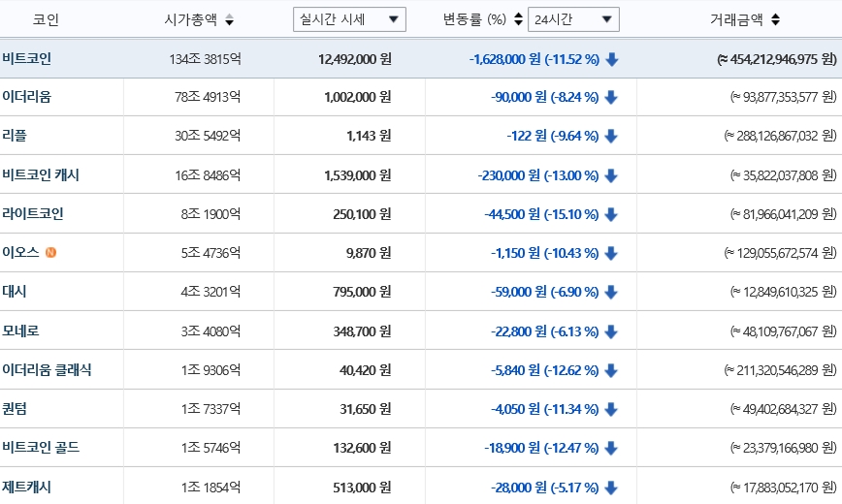The height and width of the screenshot is (504, 842).
Task: Click the -230,000 원 (-13.00 %) change value
Action: coord(538,175)
